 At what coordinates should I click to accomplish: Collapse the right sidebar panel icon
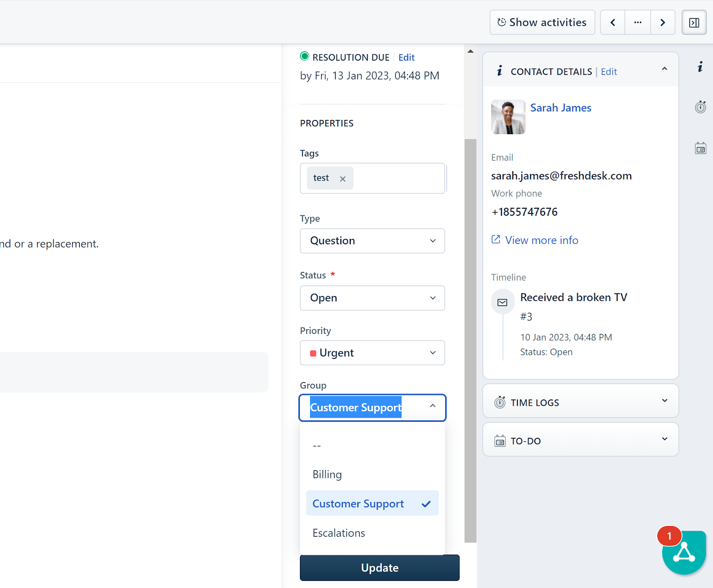tap(694, 23)
